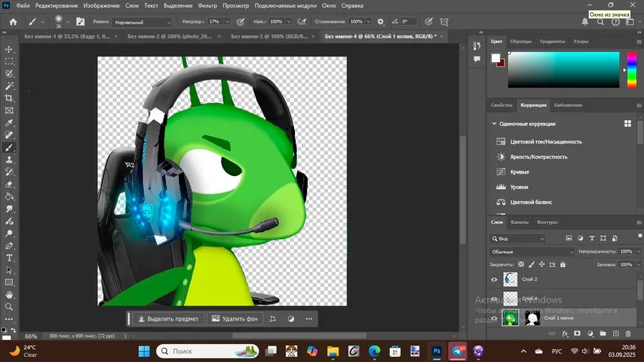Open layer blend mode Обычные dropdown

point(532,252)
